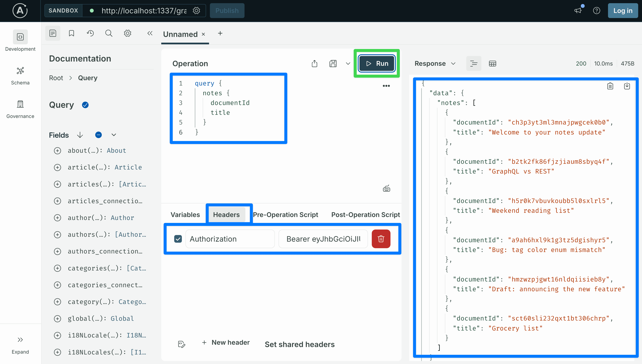The image size is (642, 364).
Task: Uncheck the Authorization header checkbox
Action: coord(178,239)
